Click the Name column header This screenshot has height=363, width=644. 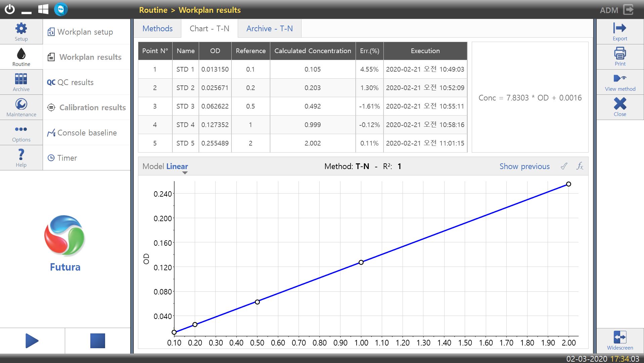tap(186, 51)
